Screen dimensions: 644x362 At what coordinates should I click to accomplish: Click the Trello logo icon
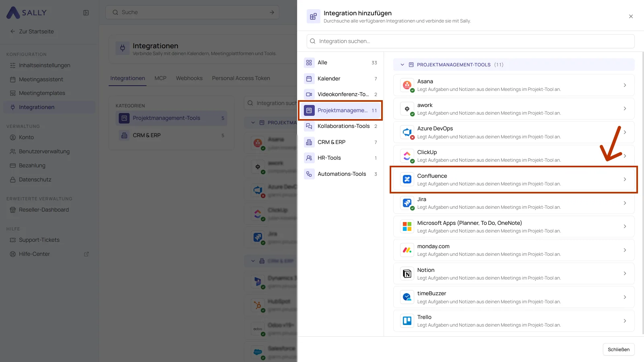[407, 321]
